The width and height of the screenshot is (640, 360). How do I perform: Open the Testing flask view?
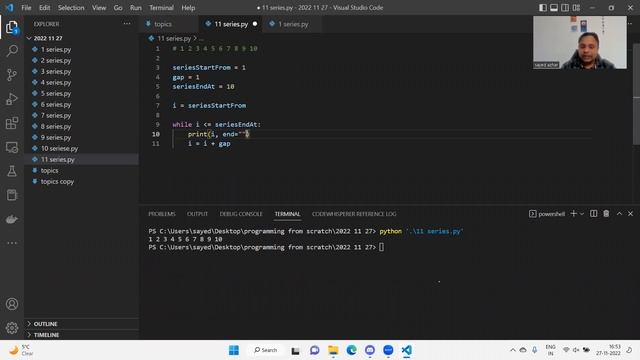(12, 171)
